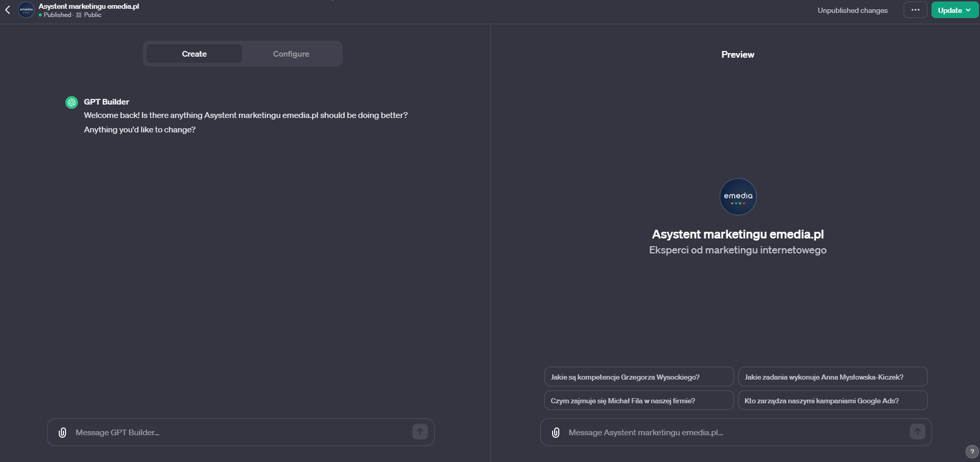Send message to GPT Builder arrow button
The image size is (980, 462).
point(420,432)
